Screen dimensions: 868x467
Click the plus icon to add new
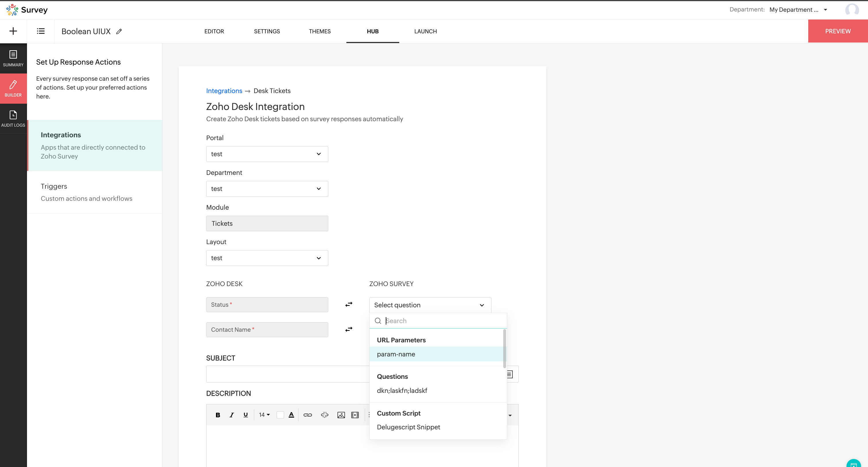[13, 31]
